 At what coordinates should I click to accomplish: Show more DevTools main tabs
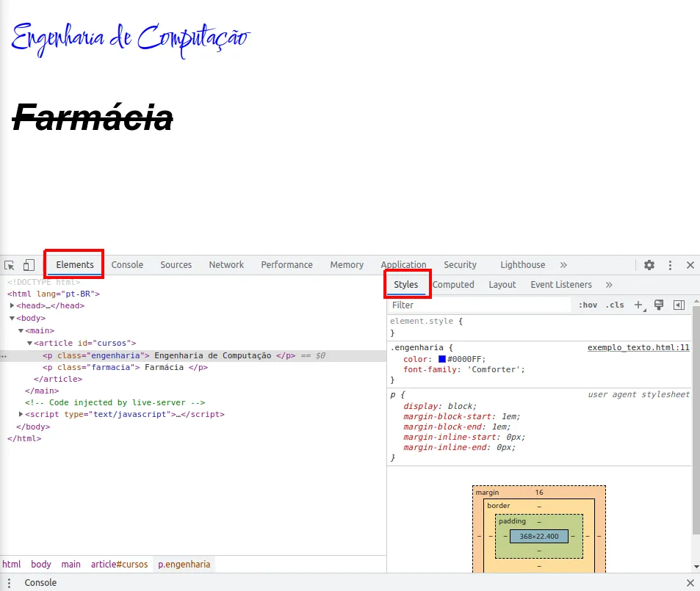(563, 265)
